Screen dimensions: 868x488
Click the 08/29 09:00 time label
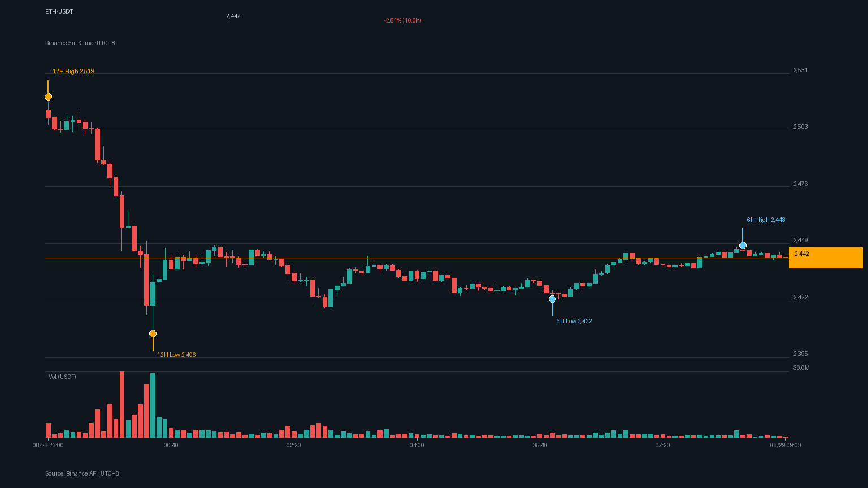(x=785, y=445)
